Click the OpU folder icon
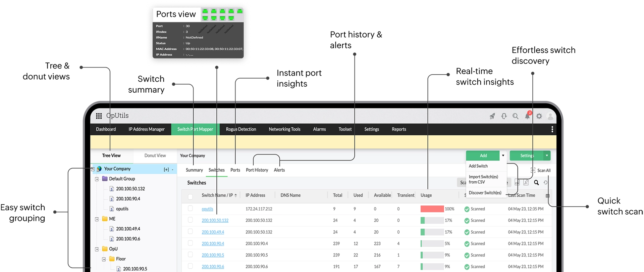 [105, 249]
